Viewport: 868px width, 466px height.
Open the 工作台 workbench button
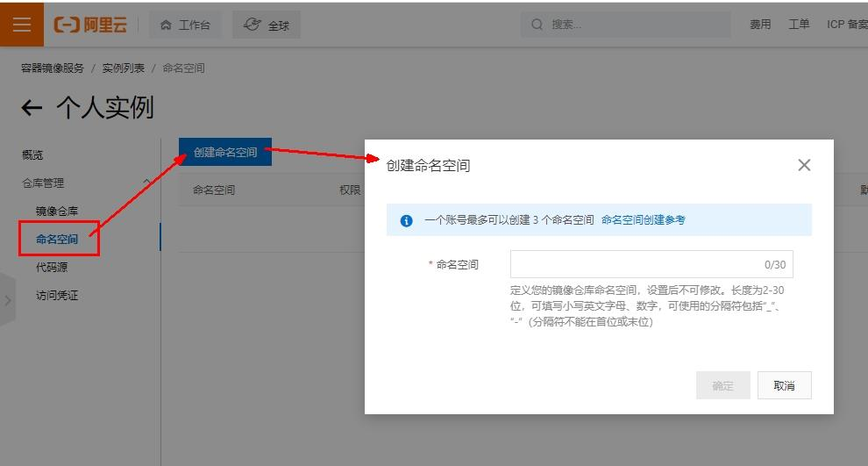185,25
